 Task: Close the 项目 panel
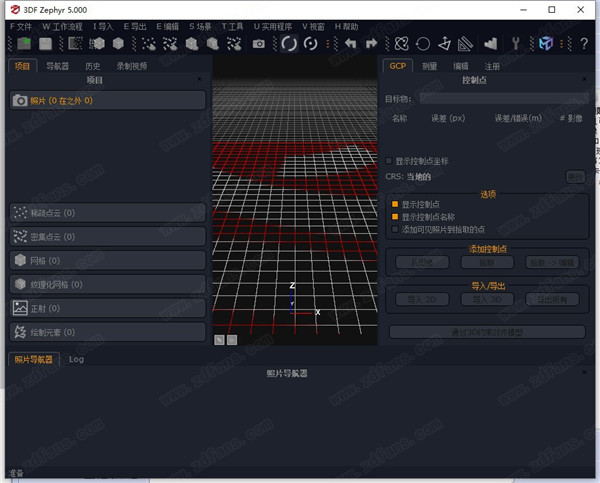coord(199,79)
